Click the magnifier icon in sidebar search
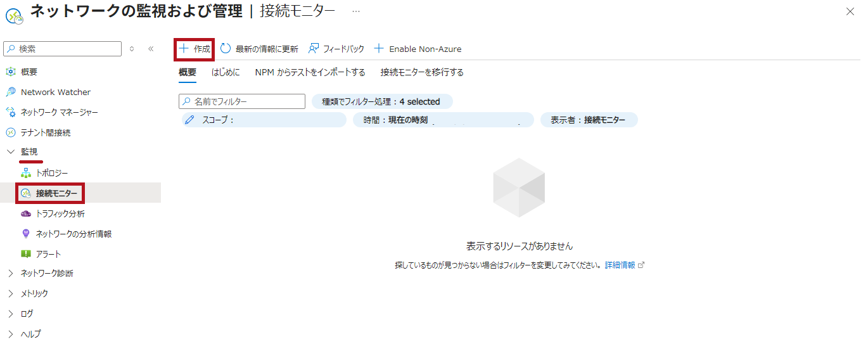 [11, 49]
